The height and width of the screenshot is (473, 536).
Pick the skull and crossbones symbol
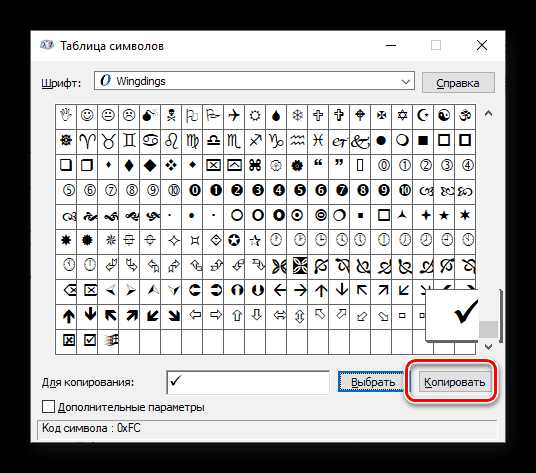pos(171,116)
